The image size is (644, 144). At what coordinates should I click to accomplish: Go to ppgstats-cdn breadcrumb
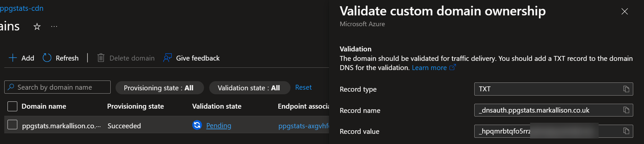point(22,8)
